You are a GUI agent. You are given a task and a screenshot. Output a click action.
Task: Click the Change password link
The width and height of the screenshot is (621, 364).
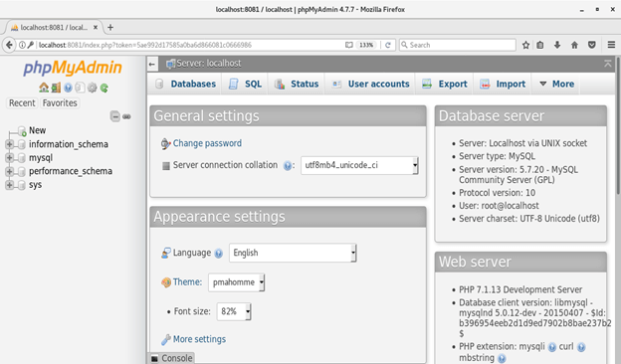coord(207,143)
